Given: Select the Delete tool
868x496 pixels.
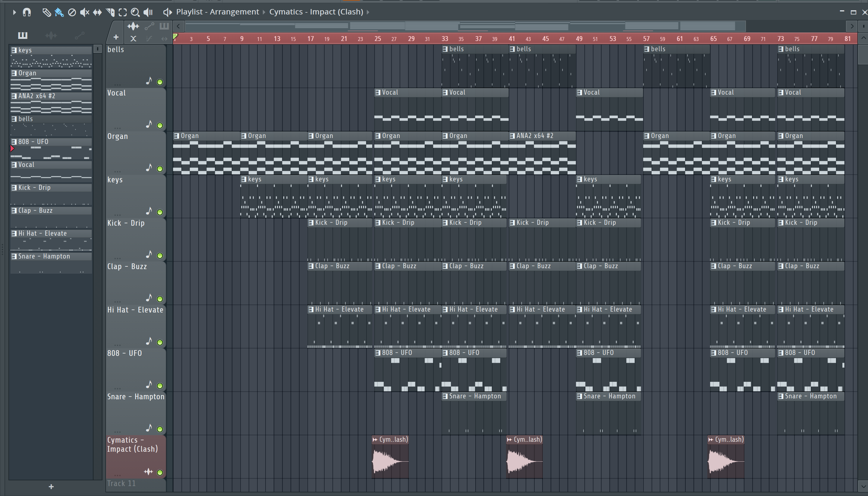Looking at the screenshot, I should pos(72,13).
